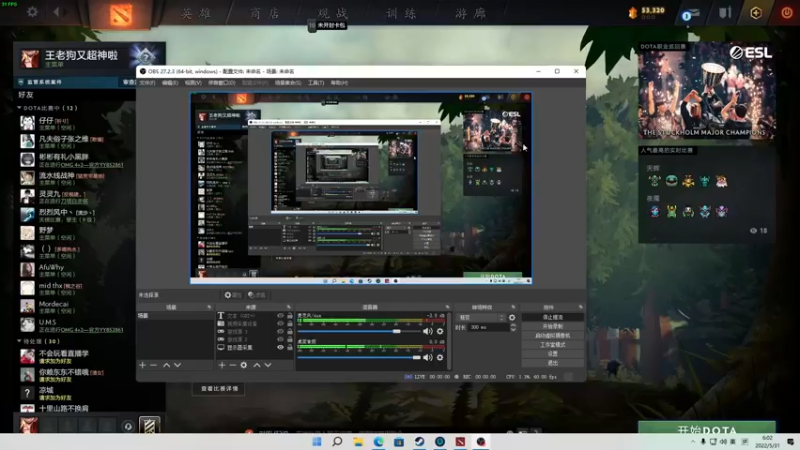Click 停止推流 button in OBS

553,317
